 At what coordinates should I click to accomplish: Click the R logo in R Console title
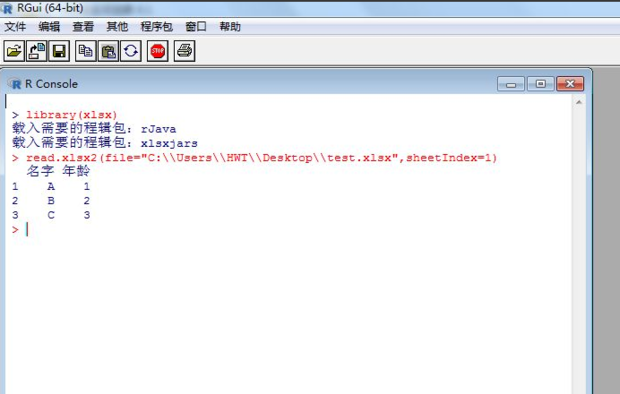pyautogui.click(x=15, y=83)
